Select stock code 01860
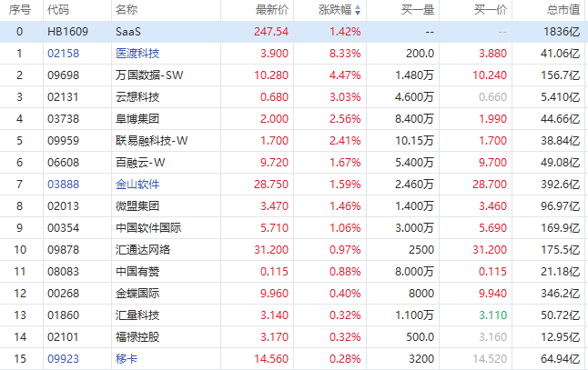The height and width of the screenshot is (370, 588). coord(64,315)
